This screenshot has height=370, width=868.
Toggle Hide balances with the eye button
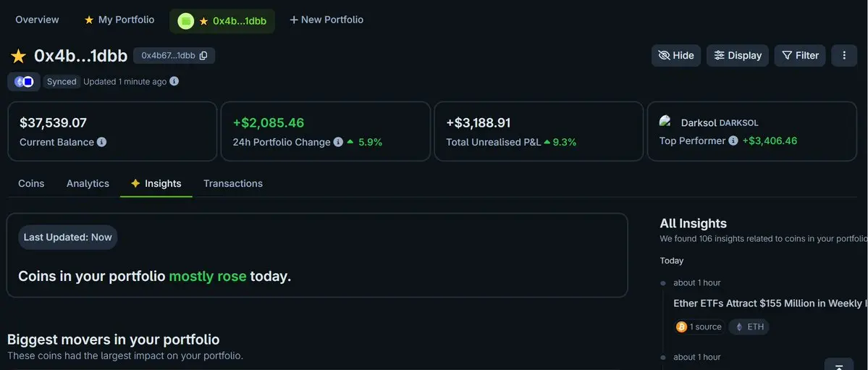point(675,55)
